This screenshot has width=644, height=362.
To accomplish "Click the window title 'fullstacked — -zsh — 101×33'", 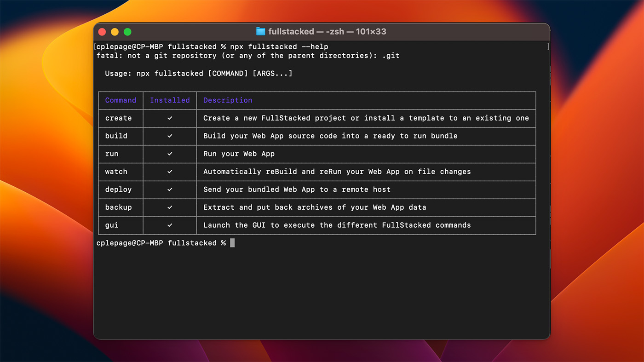I will tap(327, 32).
